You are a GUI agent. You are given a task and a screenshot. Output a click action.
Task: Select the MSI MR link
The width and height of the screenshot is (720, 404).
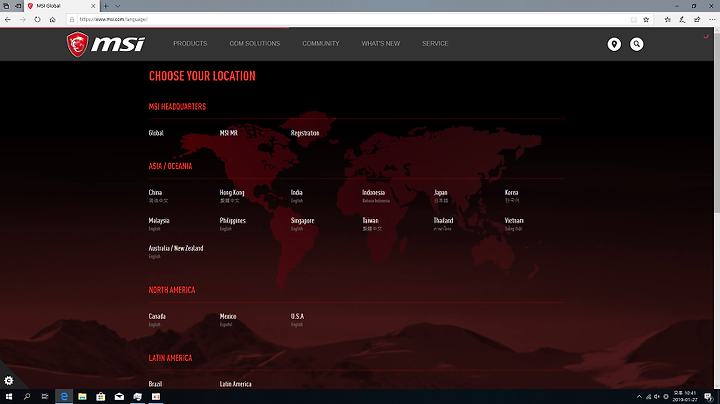coord(229,133)
